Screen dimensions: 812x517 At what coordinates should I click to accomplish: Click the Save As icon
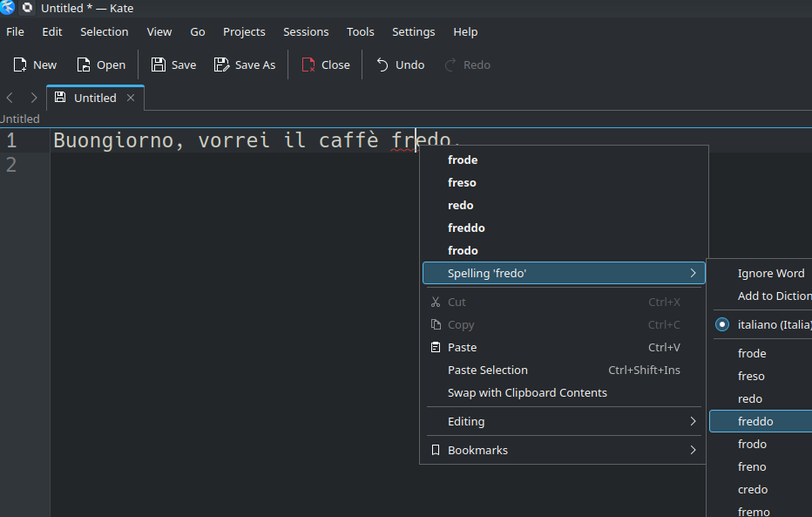221,65
